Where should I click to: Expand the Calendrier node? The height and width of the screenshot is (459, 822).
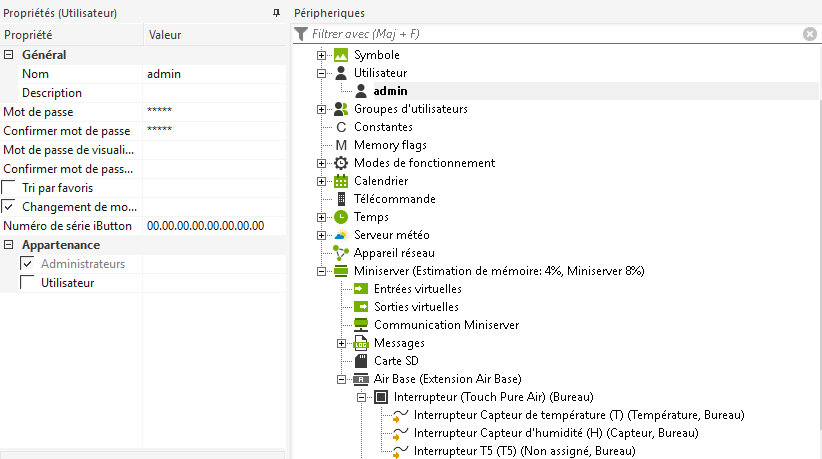321,181
